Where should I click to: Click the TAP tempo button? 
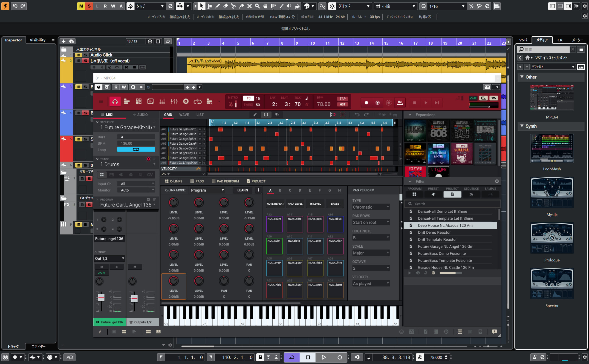(x=342, y=98)
